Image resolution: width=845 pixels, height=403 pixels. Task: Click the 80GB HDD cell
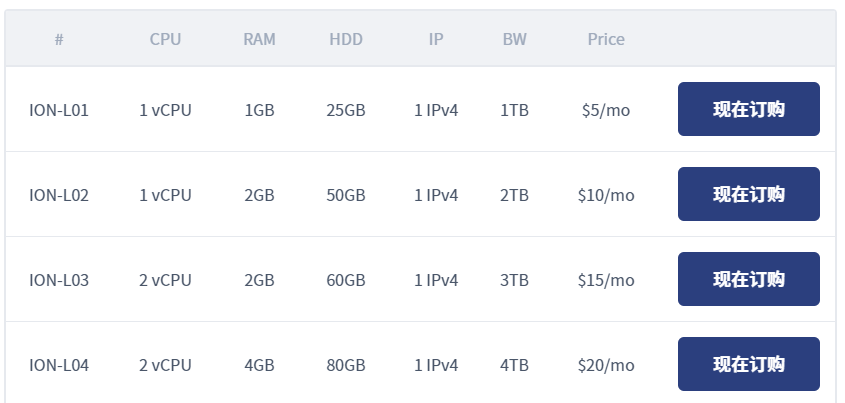click(x=346, y=365)
